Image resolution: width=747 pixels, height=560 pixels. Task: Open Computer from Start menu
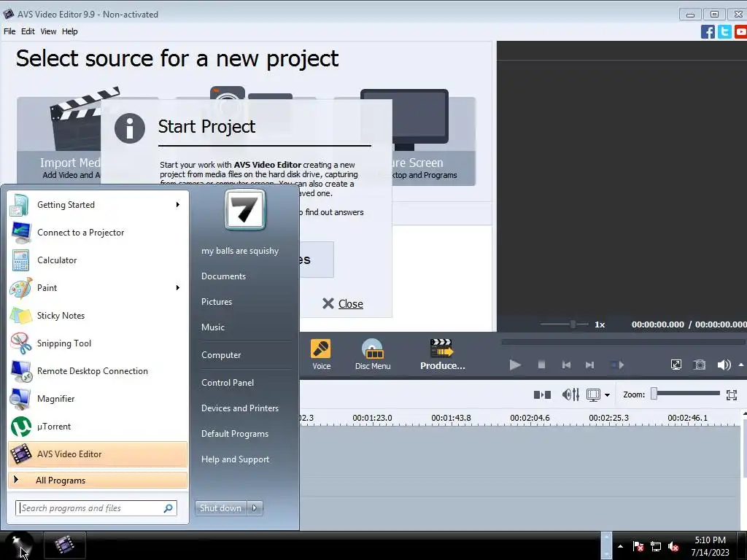221,355
